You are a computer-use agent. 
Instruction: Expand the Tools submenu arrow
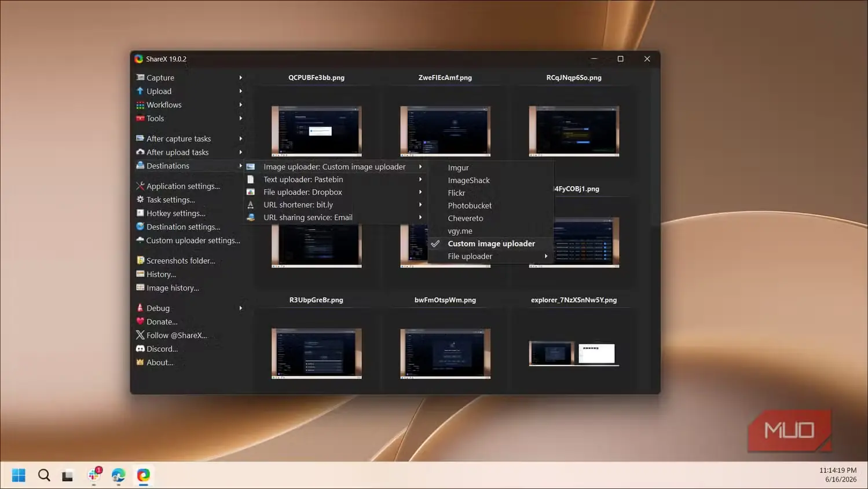241,118
